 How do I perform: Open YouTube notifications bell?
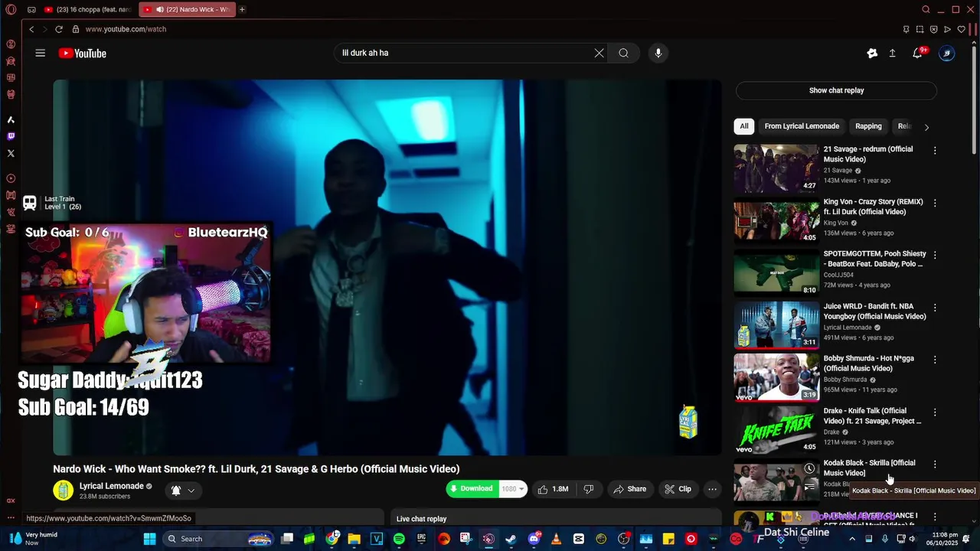(x=917, y=53)
